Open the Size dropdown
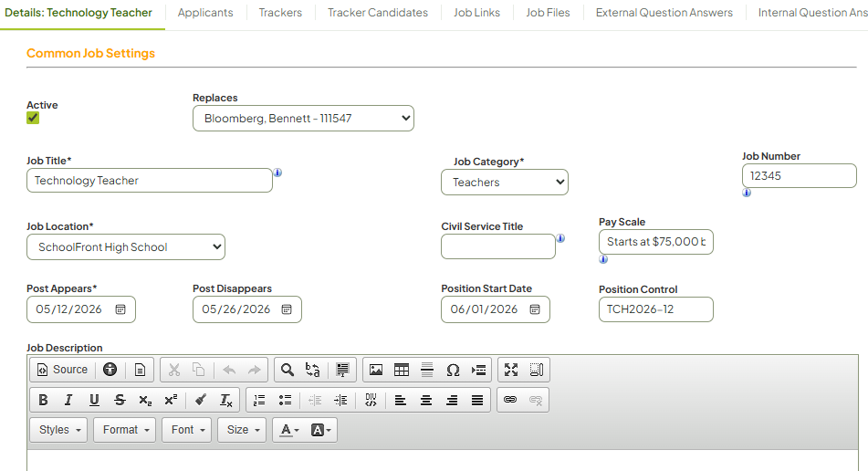Screen dimensions: 868x471 243,430
